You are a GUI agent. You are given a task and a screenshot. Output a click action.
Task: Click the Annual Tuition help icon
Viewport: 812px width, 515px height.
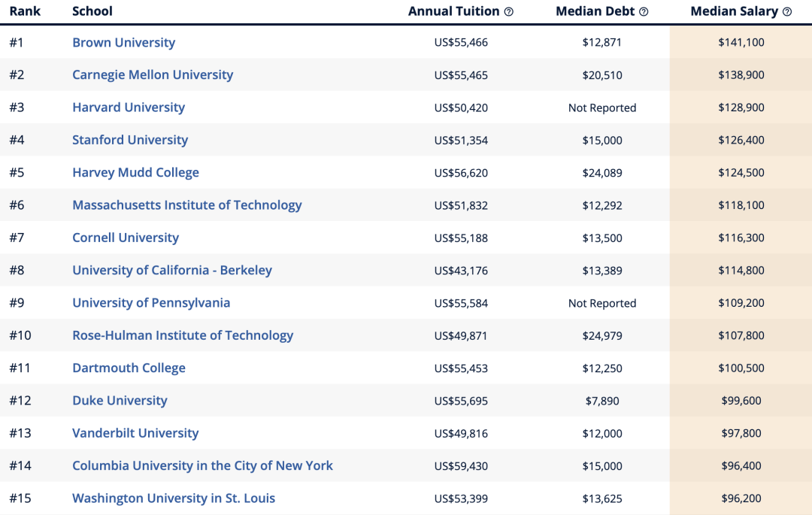[x=508, y=12]
